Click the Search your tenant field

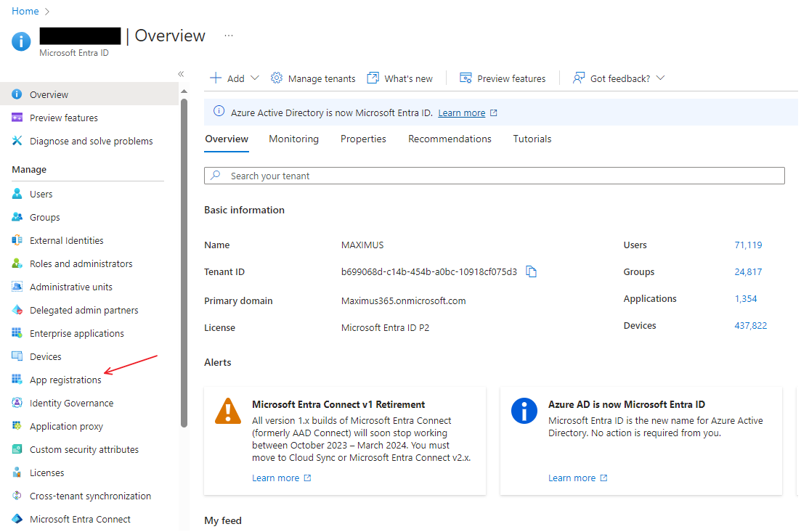494,176
